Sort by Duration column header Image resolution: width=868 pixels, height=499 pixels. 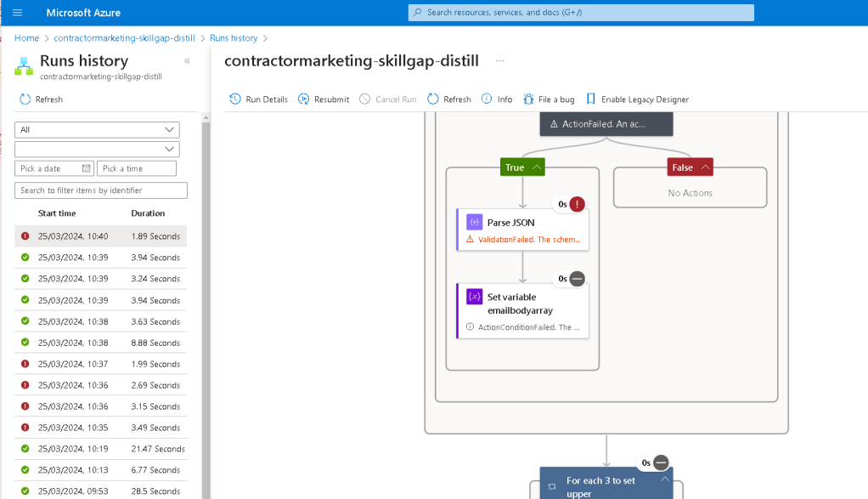148,213
